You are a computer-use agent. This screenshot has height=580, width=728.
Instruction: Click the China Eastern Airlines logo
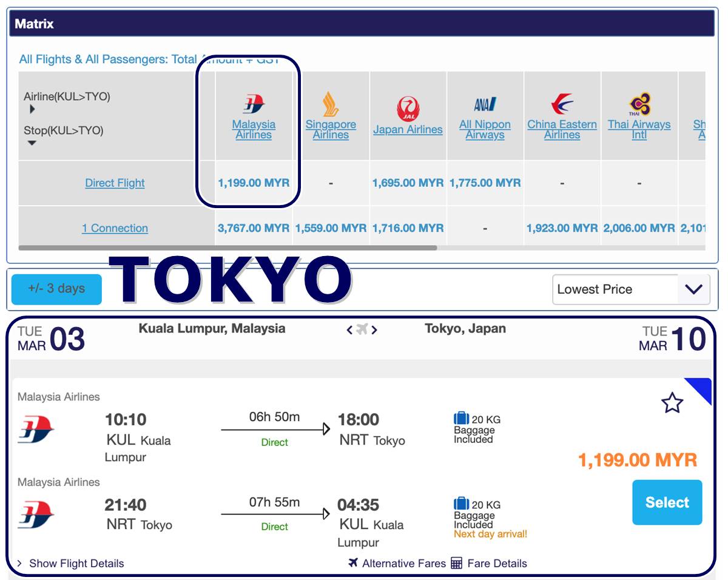pyautogui.click(x=562, y=104)
